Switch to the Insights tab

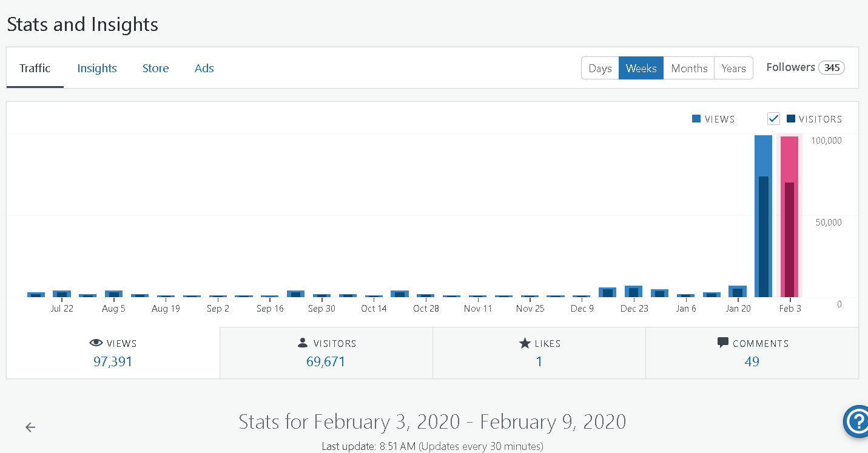coord(97,69)
